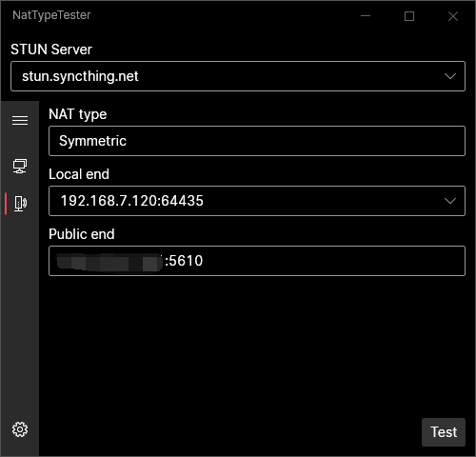
Task: Open the hamburger navigation menu
Action: (20, 121)
